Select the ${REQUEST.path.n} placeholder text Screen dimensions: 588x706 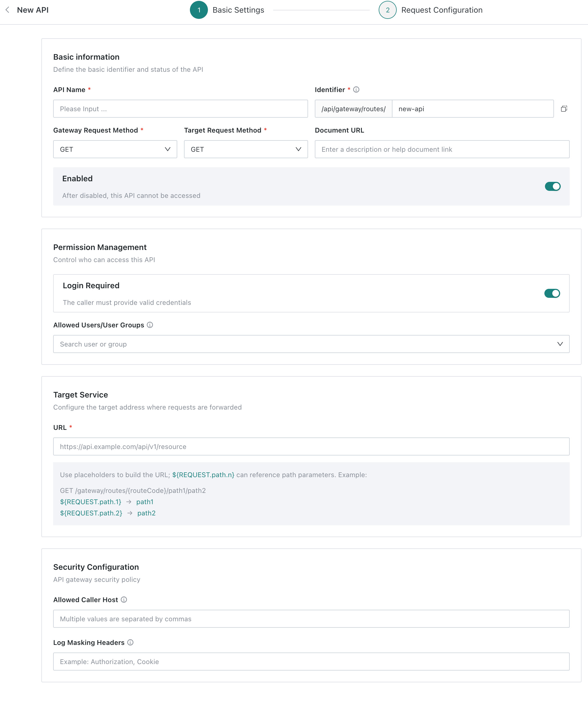pyautogui.click(x=203, y=475)
